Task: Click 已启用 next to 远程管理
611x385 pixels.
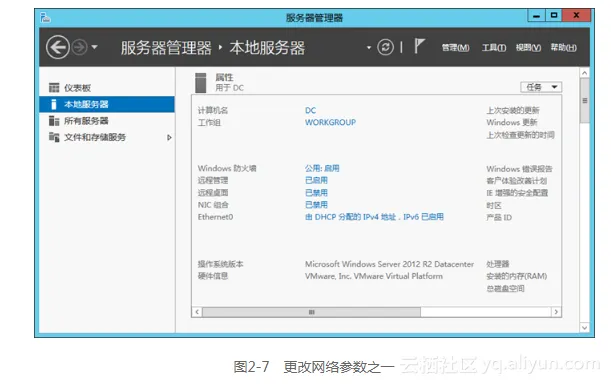Action: 316,180
